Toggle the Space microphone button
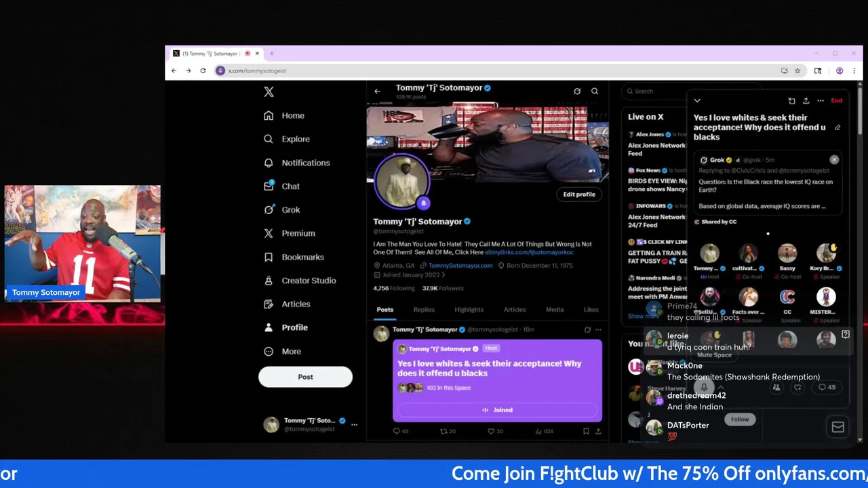 704,387
